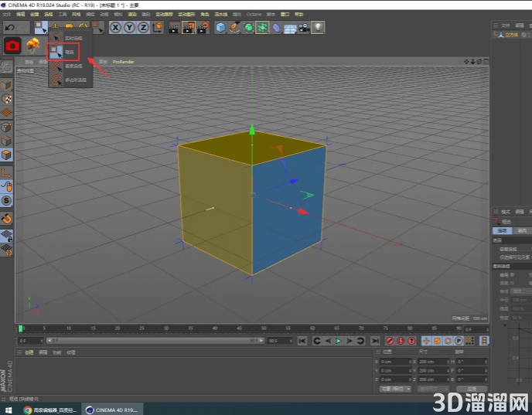
Task: Click the Redo arrow icon
Action: (x=23, y=28)
